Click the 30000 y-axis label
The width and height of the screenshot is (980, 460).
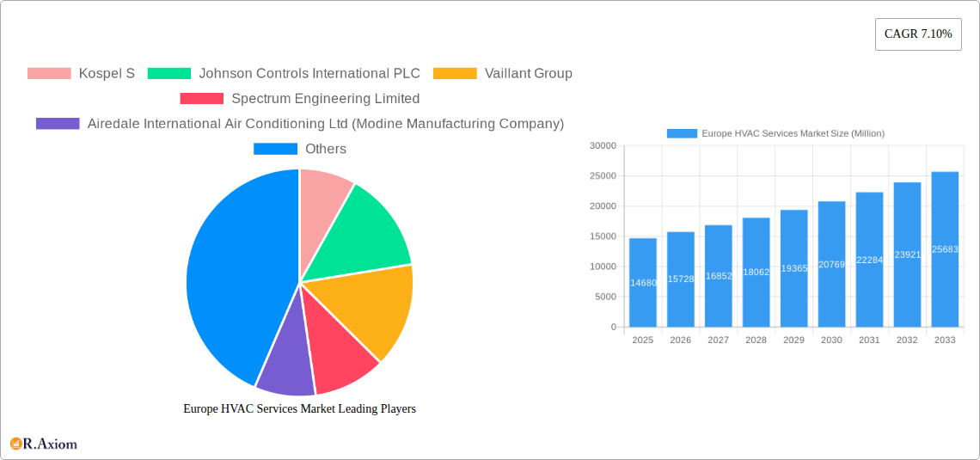(603, 145)
